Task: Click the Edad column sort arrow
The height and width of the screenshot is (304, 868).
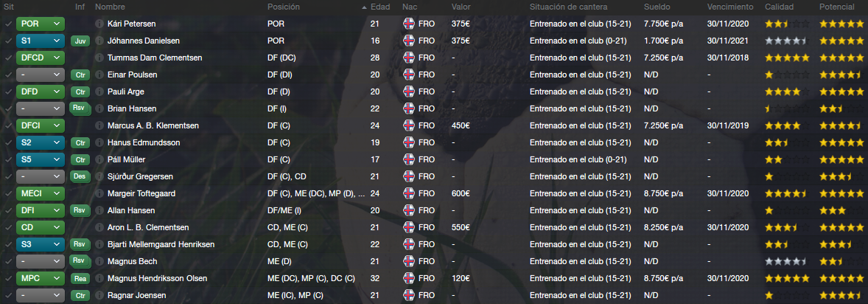Action: click(364, 8)
